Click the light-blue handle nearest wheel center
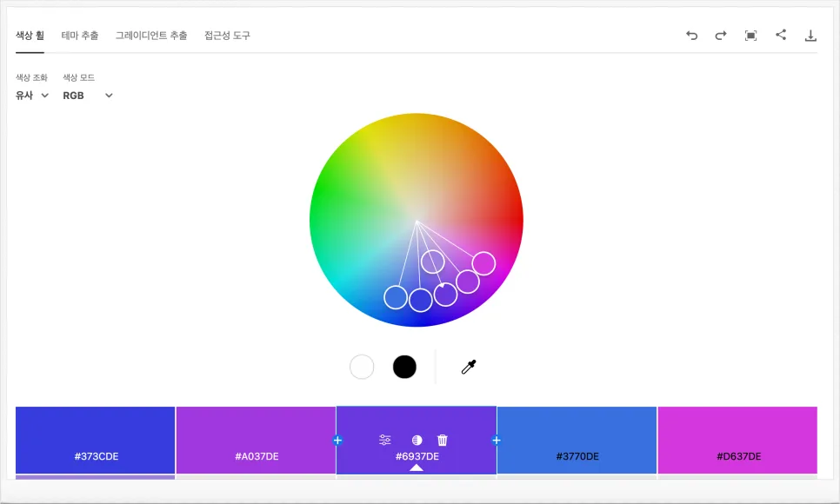 (433, 262)
